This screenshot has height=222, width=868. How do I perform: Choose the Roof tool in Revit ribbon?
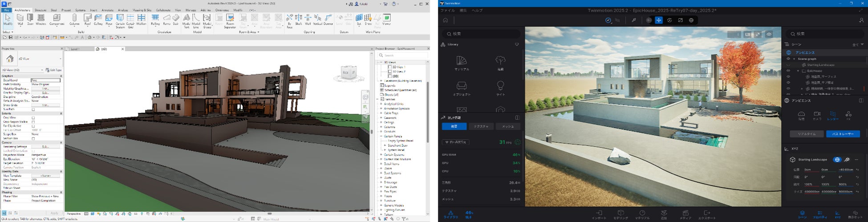click(x=88, y=20)
